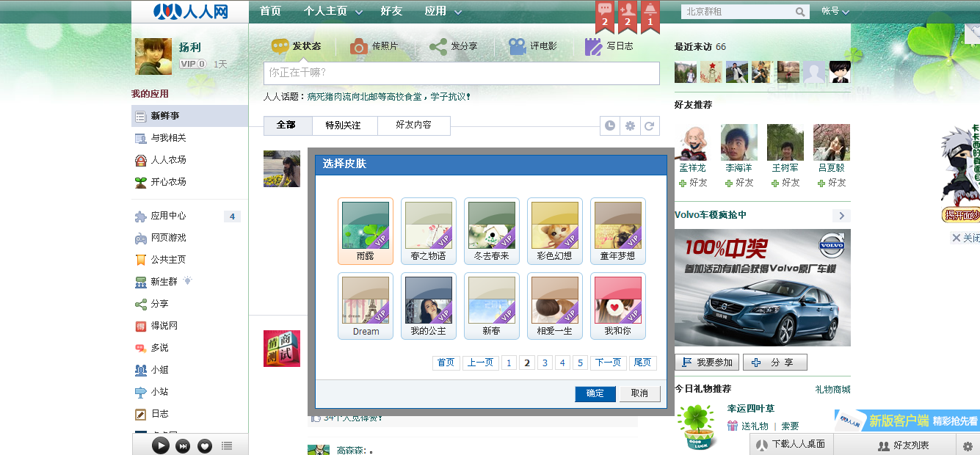
Task: Click the 发状态 status icon
Action: [x=280, y=46]
